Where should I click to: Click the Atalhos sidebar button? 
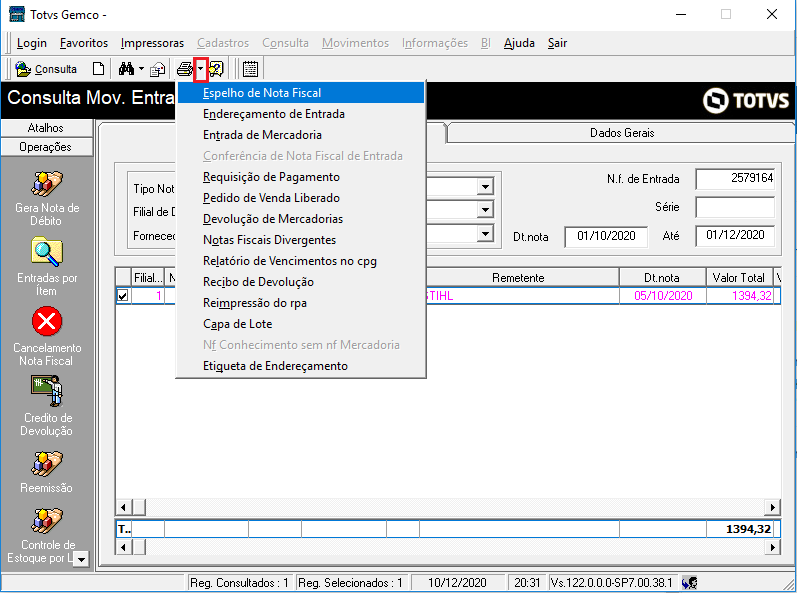point(47,128)
